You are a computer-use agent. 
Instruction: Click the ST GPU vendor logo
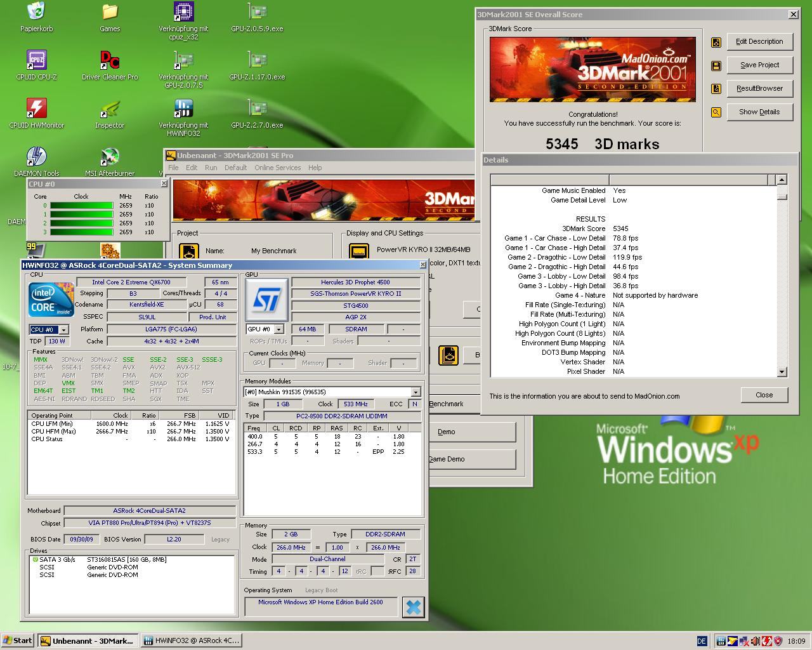click(x=266, y=300)
